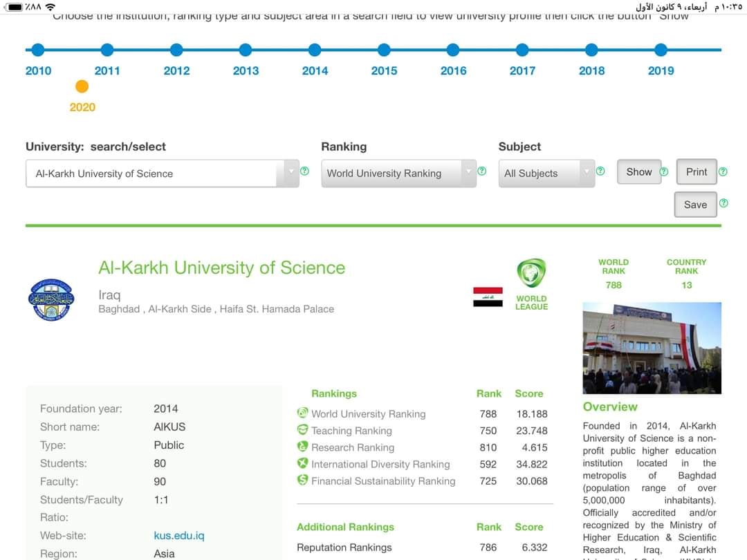Viewport: 747px width, 560px height.
Task: Click the Al-Karkh University of Science heading
Action: [221, 268]
